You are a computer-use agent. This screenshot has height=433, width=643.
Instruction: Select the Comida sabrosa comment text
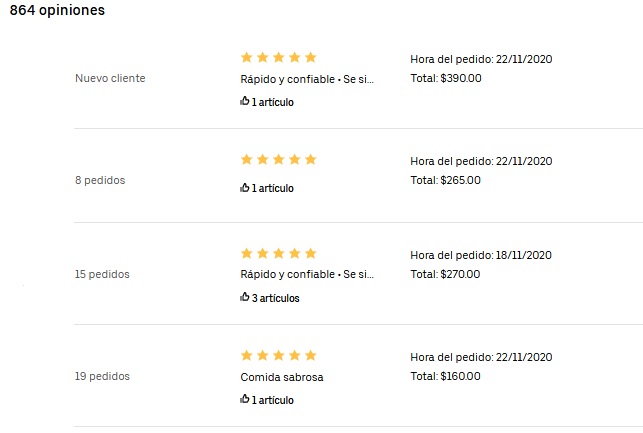(x=282, y=377)
